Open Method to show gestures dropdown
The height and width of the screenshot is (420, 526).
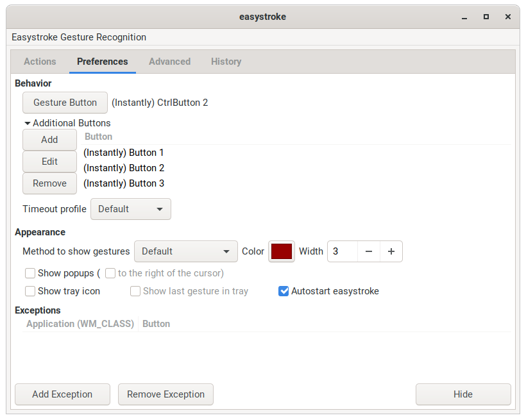186,251
